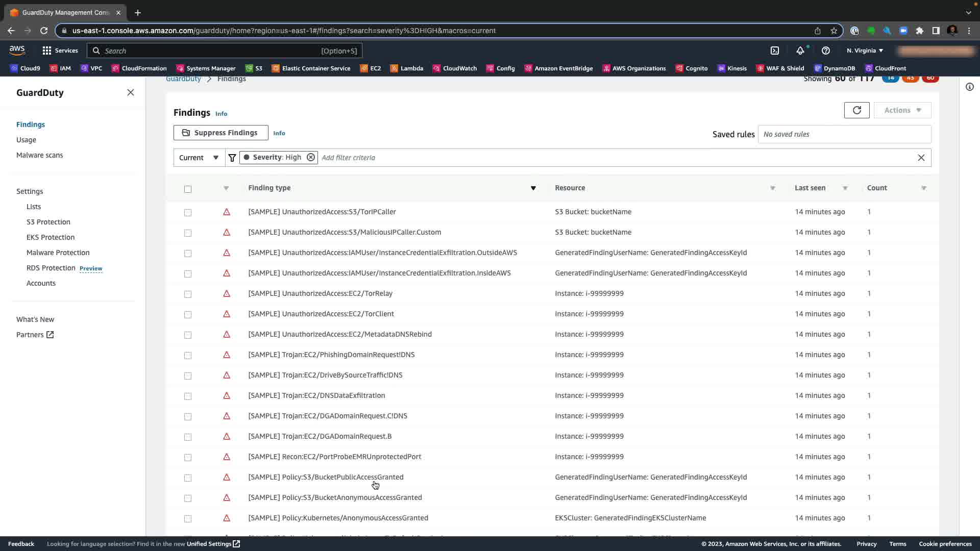
Task: Select the S3/TorIPCaller finding checkbox
Action: 188,212
